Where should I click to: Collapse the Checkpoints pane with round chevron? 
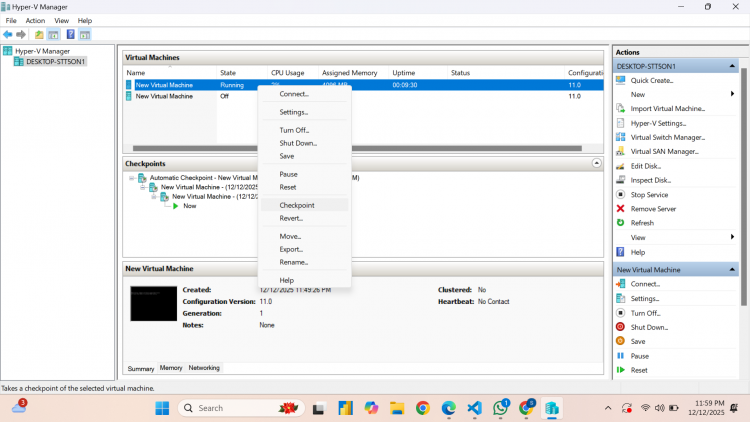coord(596,163)
